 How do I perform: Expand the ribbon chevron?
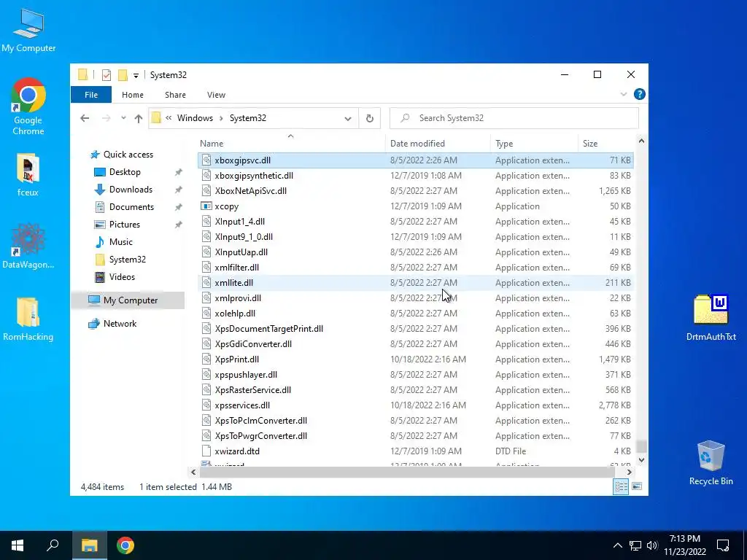[x=623, y=94]
